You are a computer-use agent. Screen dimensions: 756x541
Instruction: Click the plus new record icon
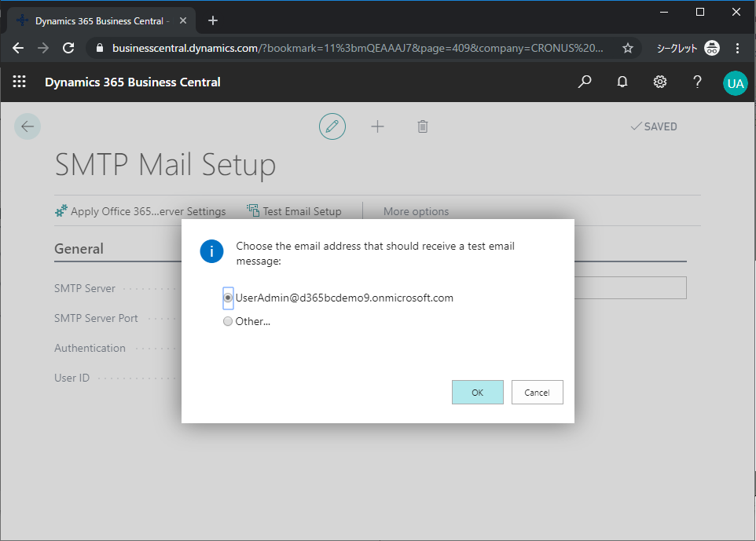pyautogui.click(x=377, y=126)
